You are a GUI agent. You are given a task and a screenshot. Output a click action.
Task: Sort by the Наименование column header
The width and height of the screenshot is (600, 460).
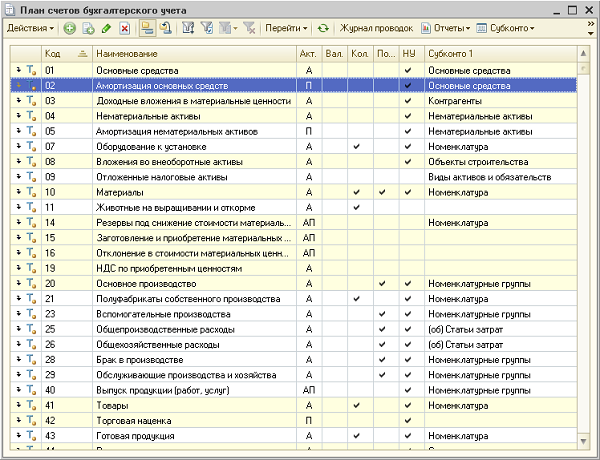click(x=194, y=54)
